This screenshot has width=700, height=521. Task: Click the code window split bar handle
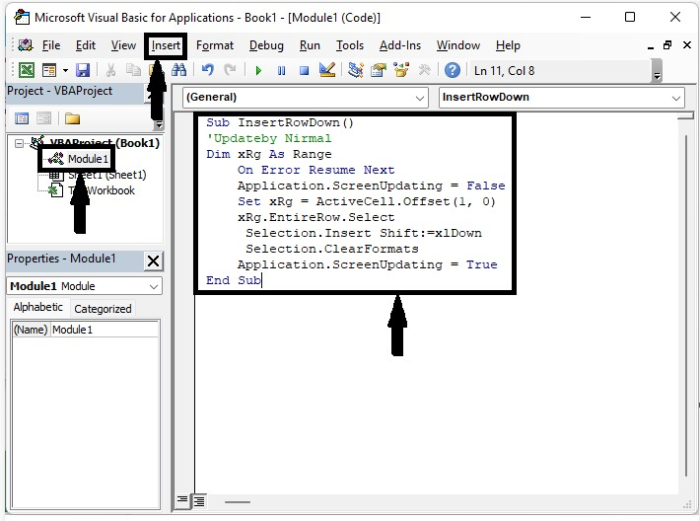tap(686, 117)
